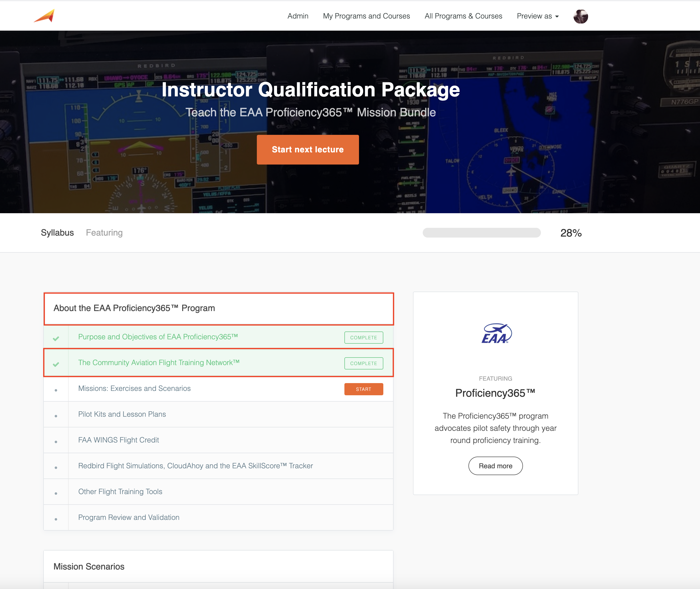Click the Mission Scenarios section heading
Screen dimensions: 700x589
[89, 566]
